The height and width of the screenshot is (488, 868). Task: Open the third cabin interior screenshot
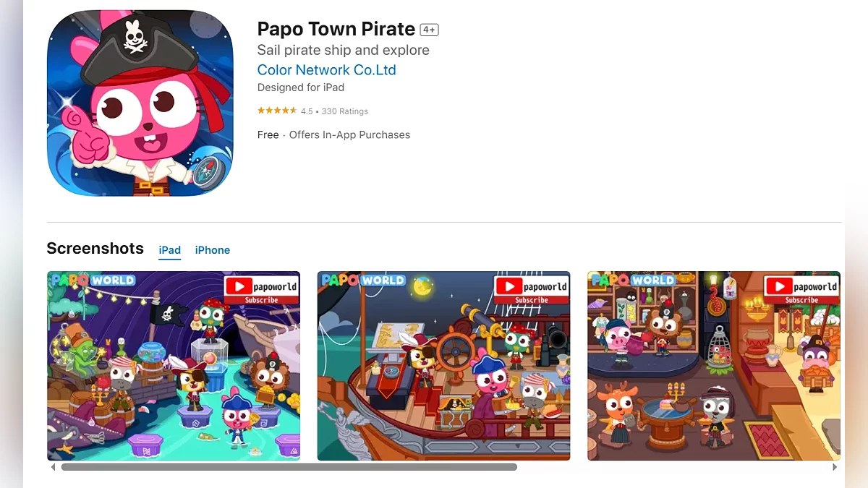[x=714, y=366]
